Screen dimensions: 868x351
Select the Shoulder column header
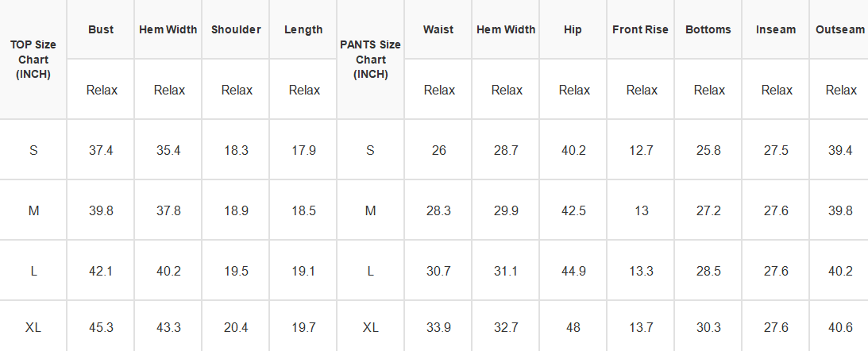point(236,29)
